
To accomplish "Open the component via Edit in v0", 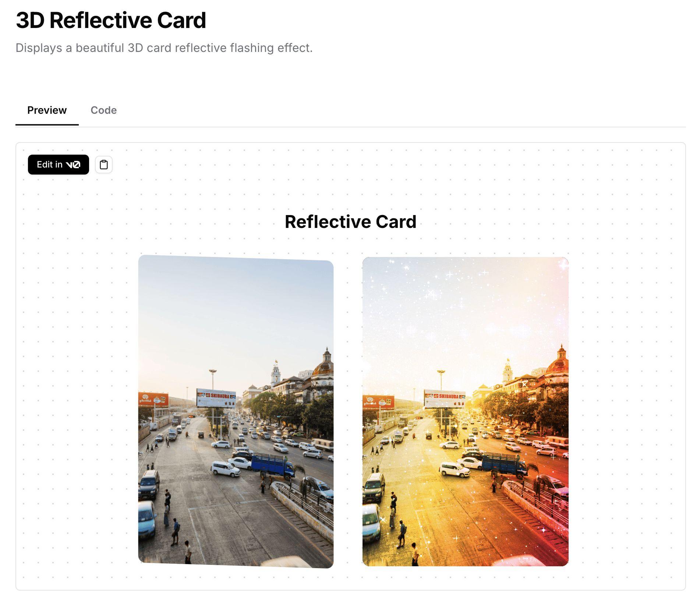I will [x=59, y=165].
